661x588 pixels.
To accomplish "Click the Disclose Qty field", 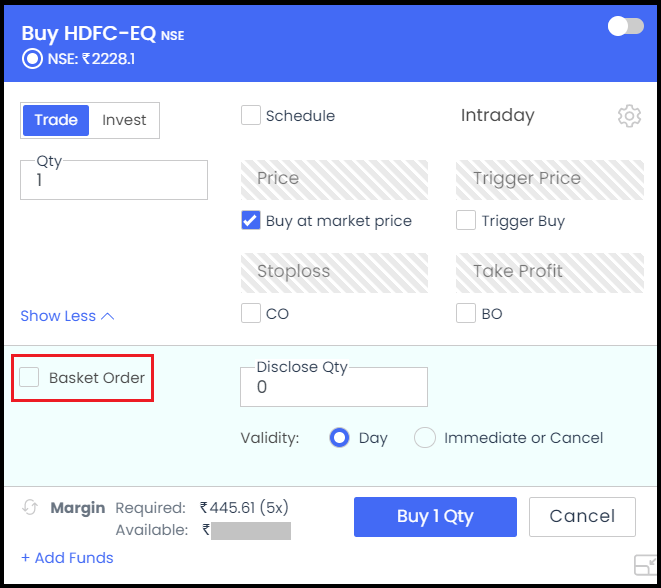I will coord(334,387).
